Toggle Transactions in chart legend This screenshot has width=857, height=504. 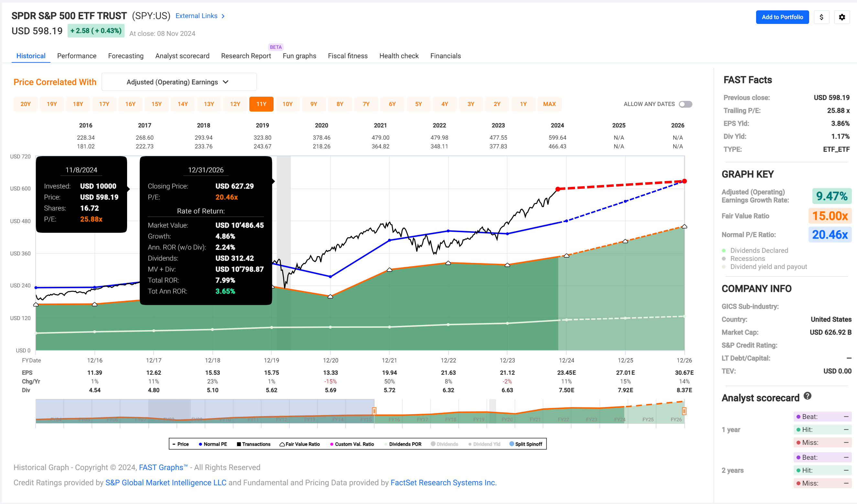pos(254,444)
